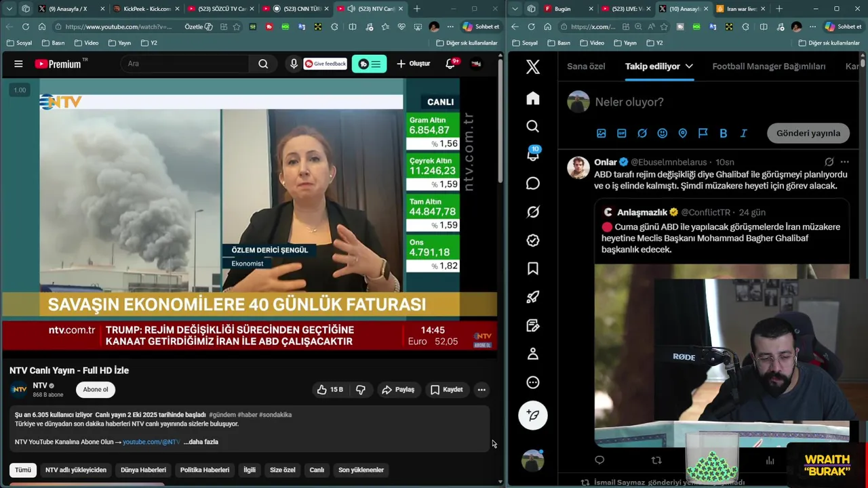Open NTV channel avatar
Viewport: 868px width, 488px height.
coord(20,390)
